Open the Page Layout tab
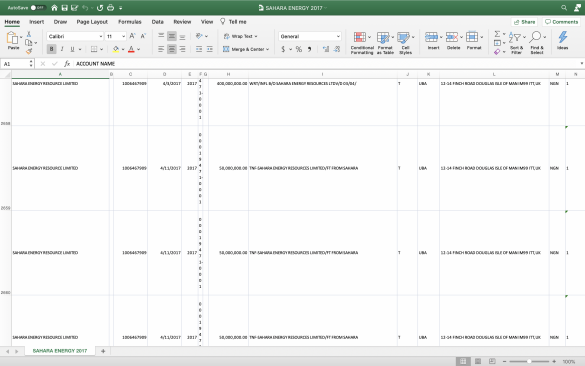The height and width of the screenshot is (366, 585). click(x=92, y=22)
